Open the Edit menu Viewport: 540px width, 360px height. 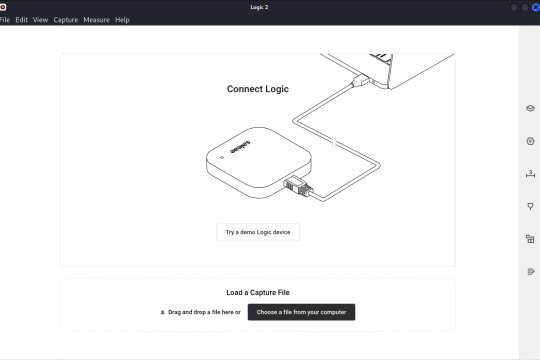point(21,20)
